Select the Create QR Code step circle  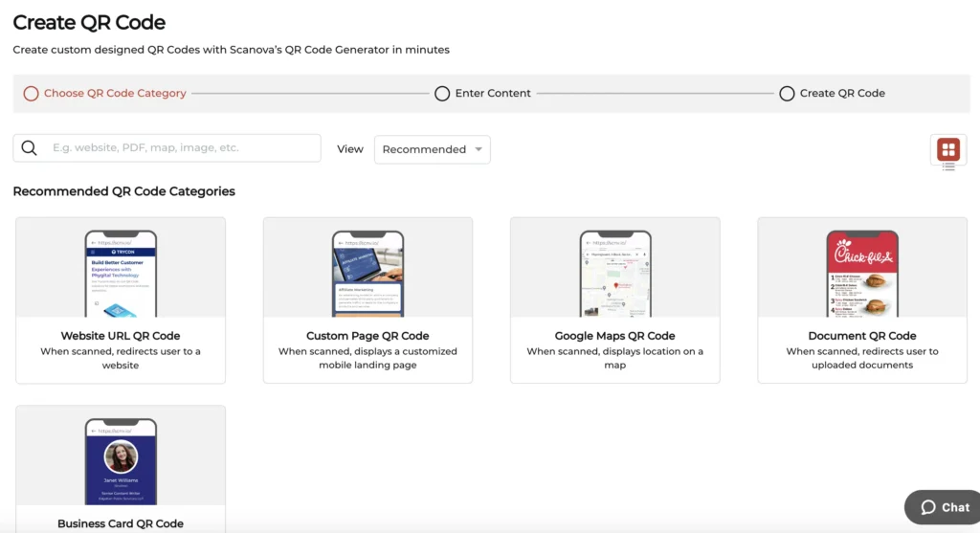point(787,94)
